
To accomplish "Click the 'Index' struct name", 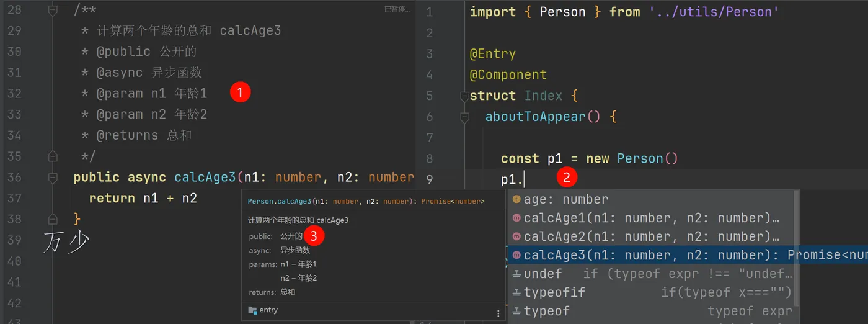I will tap(543, 96).
